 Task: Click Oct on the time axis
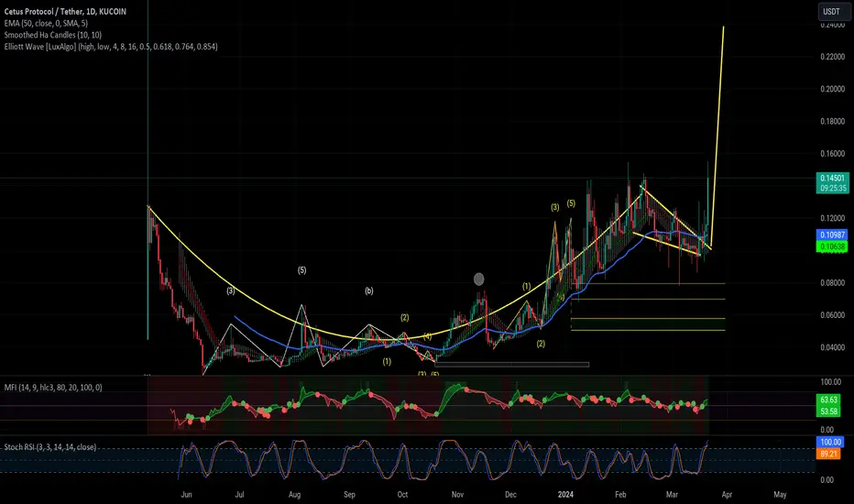click(x=402, y=495)
